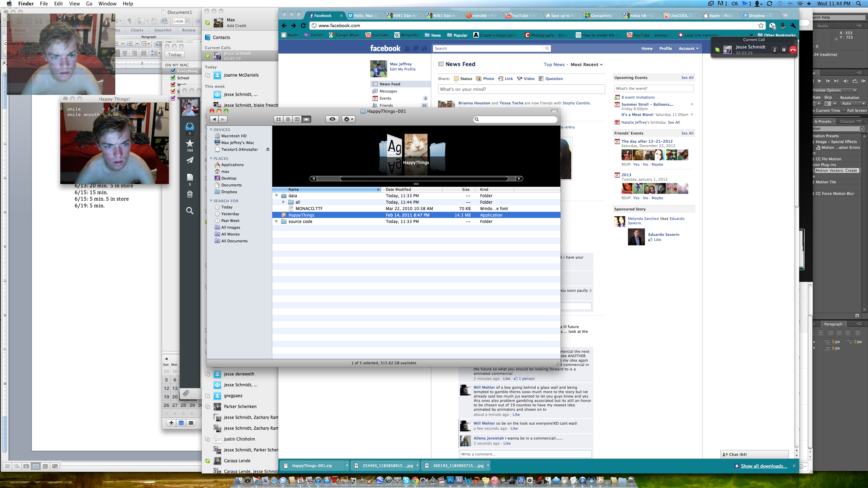The width and height of the screenshot is (868, 488).
Task: Open the Most Recent feed dropdown
Action: pos(587,65)
